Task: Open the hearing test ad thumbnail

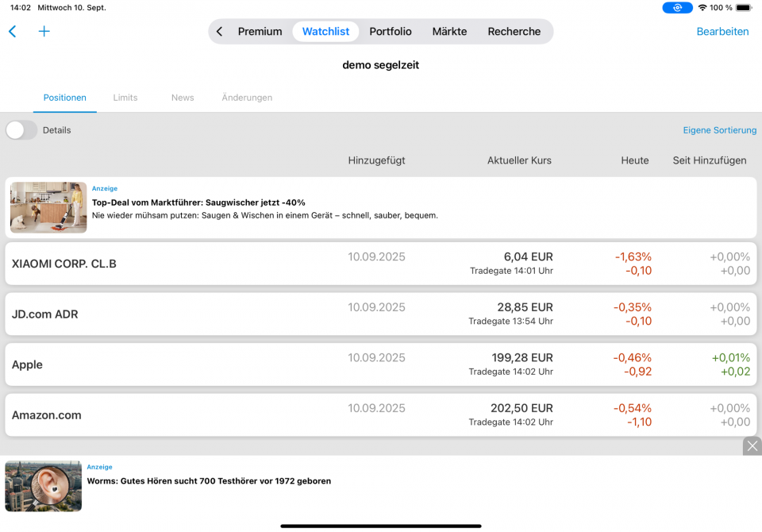Action: tap(43, 486)
